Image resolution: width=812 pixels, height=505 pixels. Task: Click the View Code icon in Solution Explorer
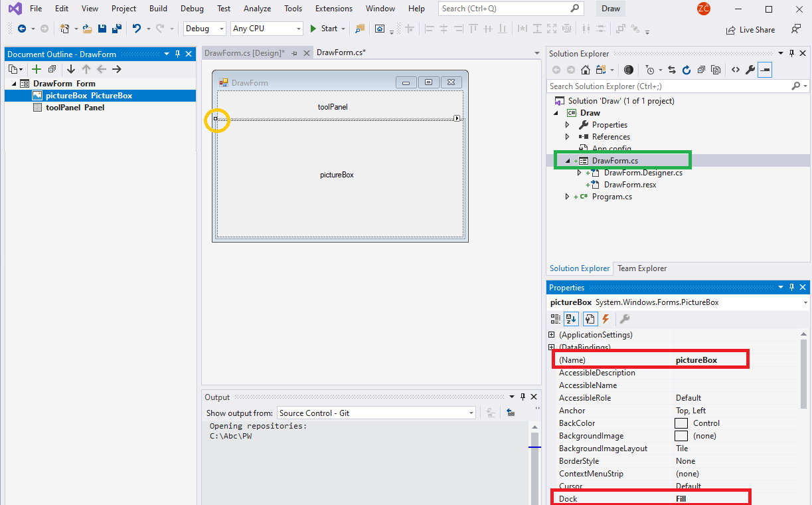tap(736, 70)
